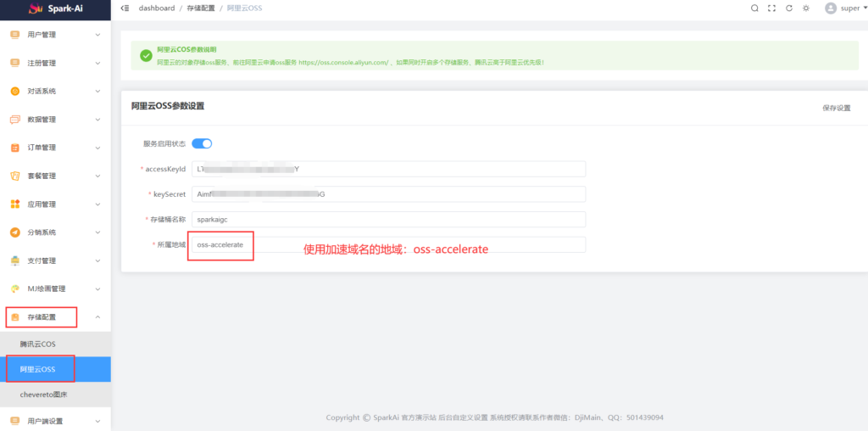Screen dimensions: 868x431
Task: Toggle the 服务启用状态 switch
Action: tap(202, 143)
